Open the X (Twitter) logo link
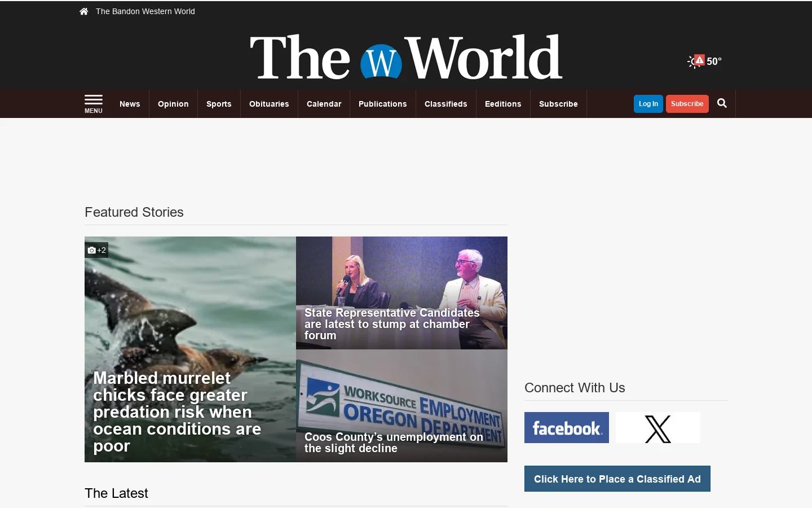 pos(658,427)
